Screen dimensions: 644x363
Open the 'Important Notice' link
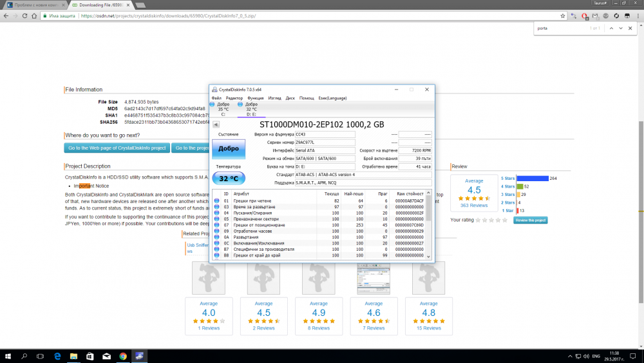tap(91, 186)
